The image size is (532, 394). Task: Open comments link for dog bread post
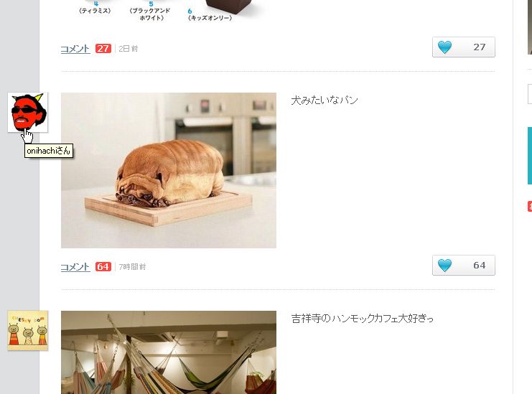[x=75, y=267]
